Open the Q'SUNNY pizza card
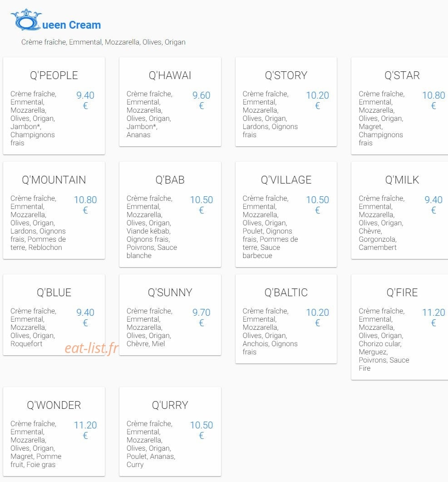Screen dimensions: 448x482 170,315
